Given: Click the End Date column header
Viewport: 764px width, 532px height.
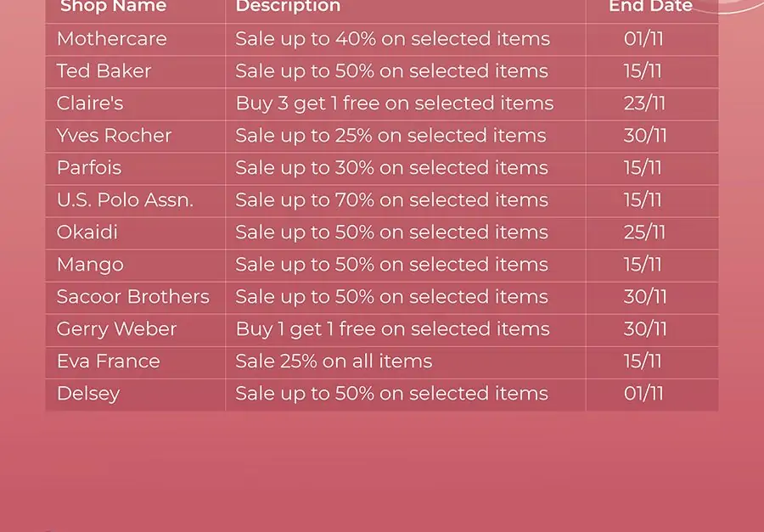Looking at the screenshot, I should coord(650,6).
